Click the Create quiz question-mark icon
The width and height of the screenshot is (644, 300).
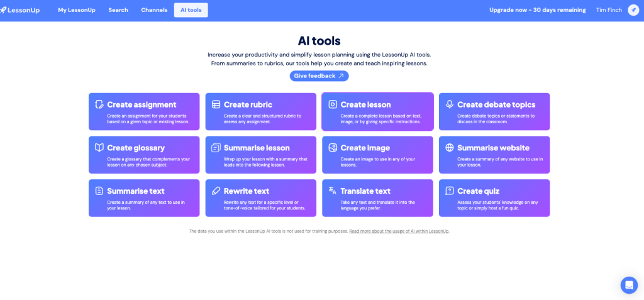coord(450,191)
